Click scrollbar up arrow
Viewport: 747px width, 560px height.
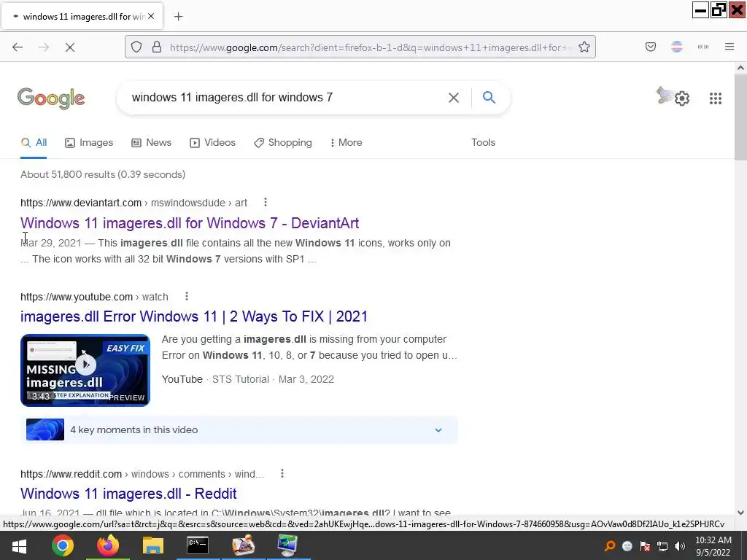(x=740, y=68)
